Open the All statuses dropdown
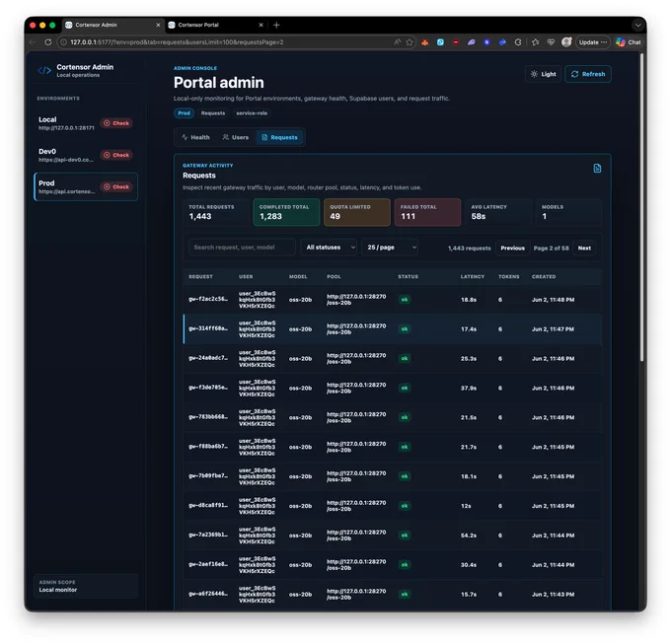 click(x=329, y=248)
